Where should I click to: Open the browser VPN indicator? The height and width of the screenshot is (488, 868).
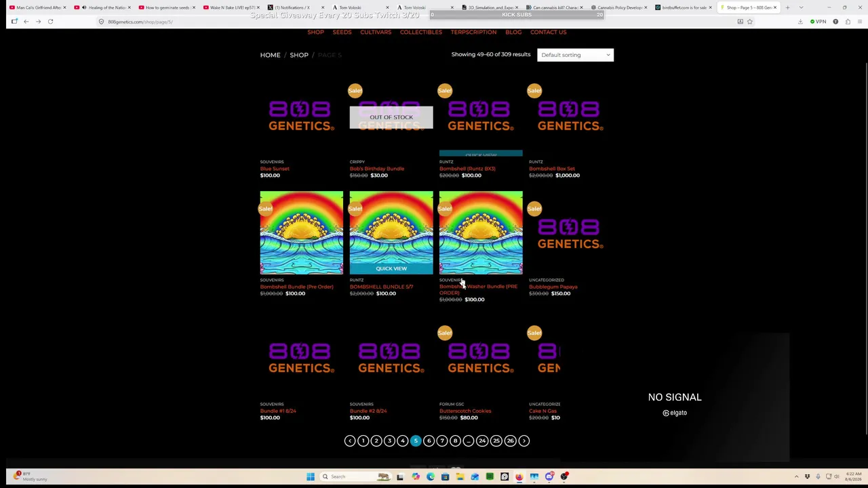(x=818, y=22)
